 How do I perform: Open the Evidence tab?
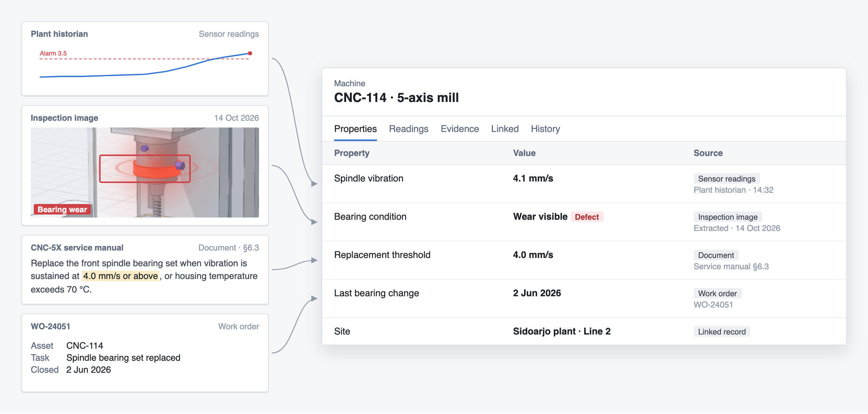click(x=460, y=129)
